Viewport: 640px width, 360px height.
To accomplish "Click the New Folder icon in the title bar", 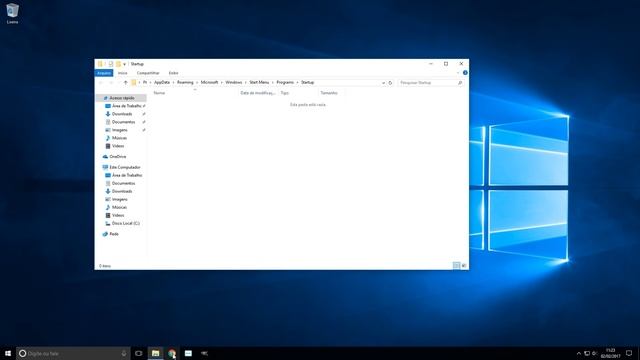I will point(118,64).
